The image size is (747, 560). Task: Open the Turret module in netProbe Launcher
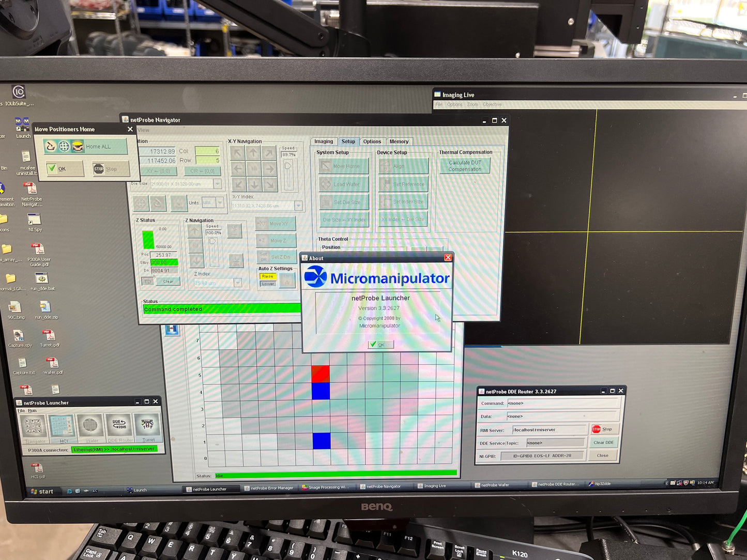click(148, 427)
